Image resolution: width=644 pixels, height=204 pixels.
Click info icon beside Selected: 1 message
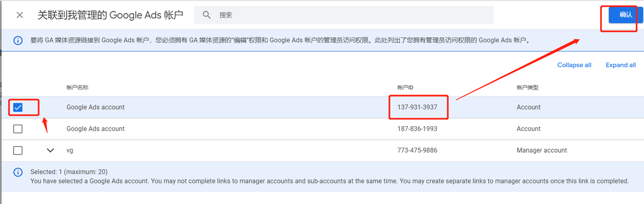click(18, 172)
